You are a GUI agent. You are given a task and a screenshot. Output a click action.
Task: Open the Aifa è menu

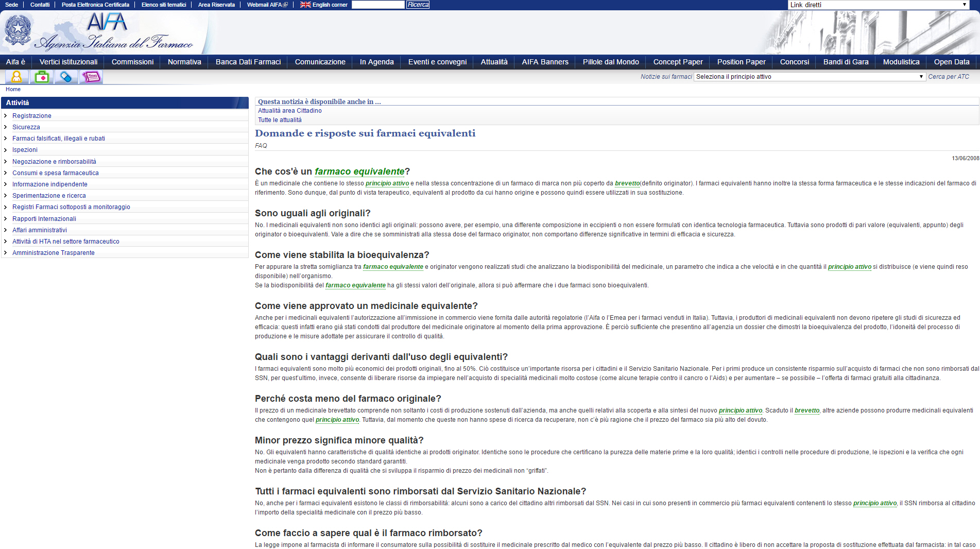[15, 62]
